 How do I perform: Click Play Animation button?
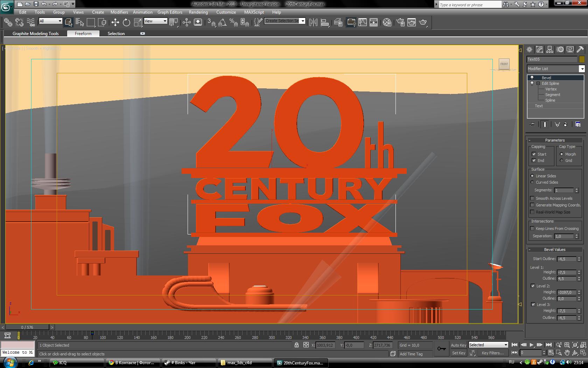(x=532, y=345)
